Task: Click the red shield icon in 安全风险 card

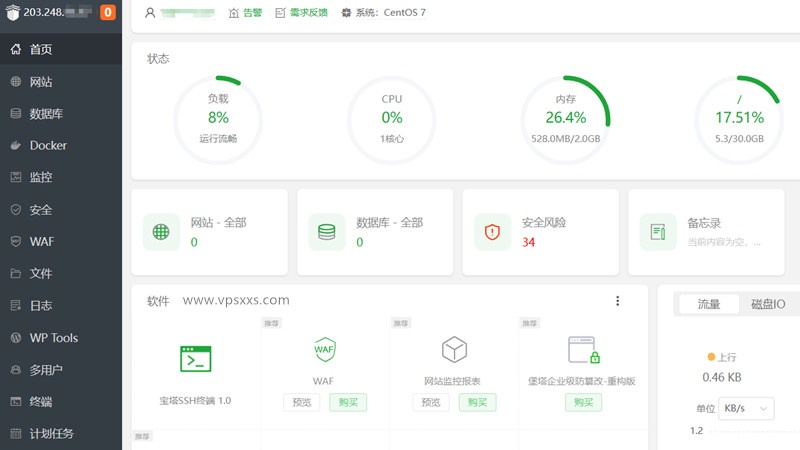Action: [x=492, y=232]
